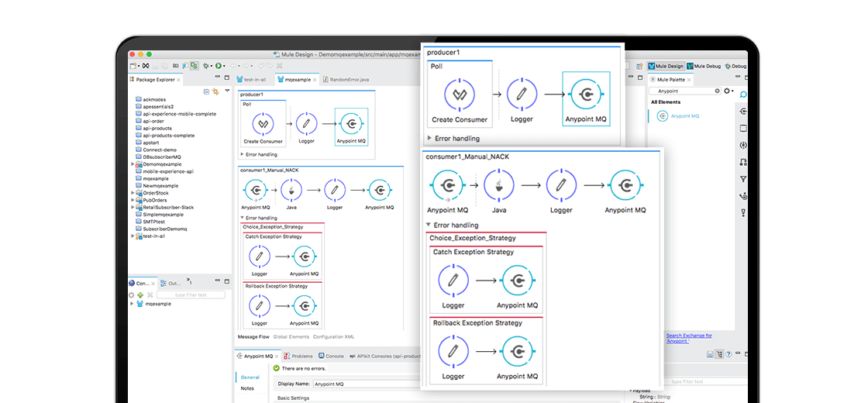Open the Console tab
This screenshot has height=403, width=868.
[x=331, y=356]
